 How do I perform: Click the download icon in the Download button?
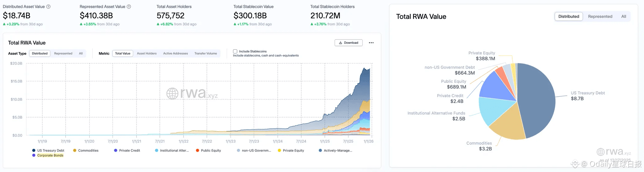(x=341, y=43)
